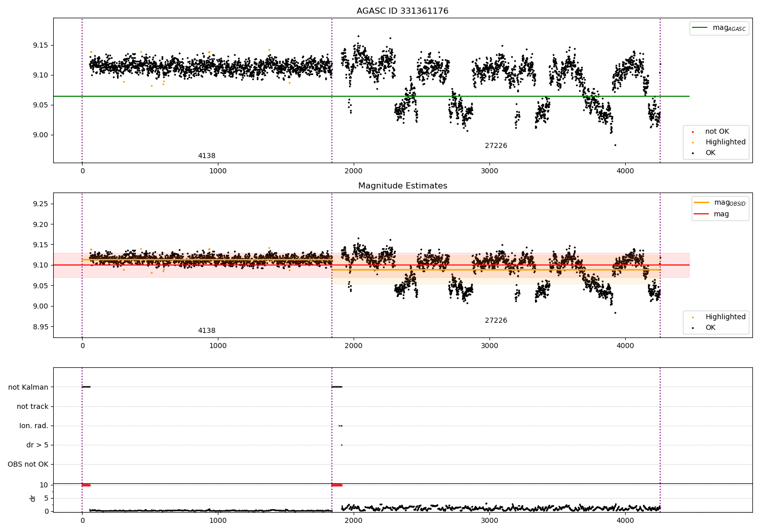The height and width of the screenshot is (532, 760).
Task: Click the OBSID label '4138' in the top plot
Action: [207, 156]
